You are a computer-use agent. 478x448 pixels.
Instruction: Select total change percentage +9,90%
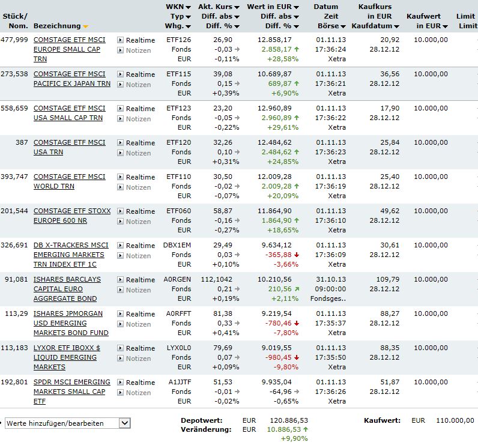coord(294,439)
